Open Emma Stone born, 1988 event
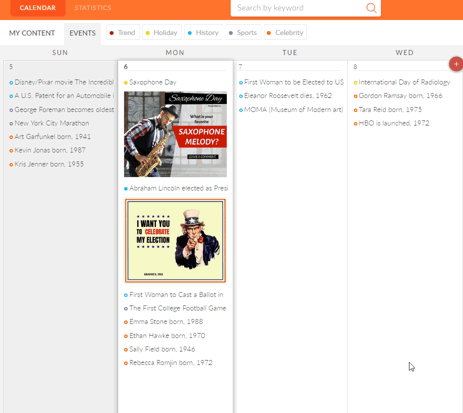The height and width of the screenshot is (413, 463). [163, 322]
